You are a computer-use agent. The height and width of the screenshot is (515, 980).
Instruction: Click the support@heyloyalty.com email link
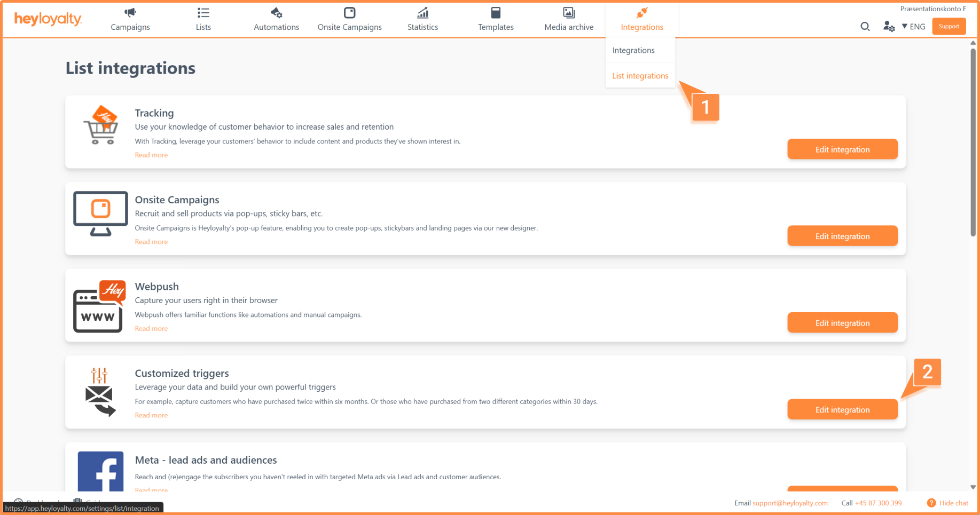click(790, 503)
